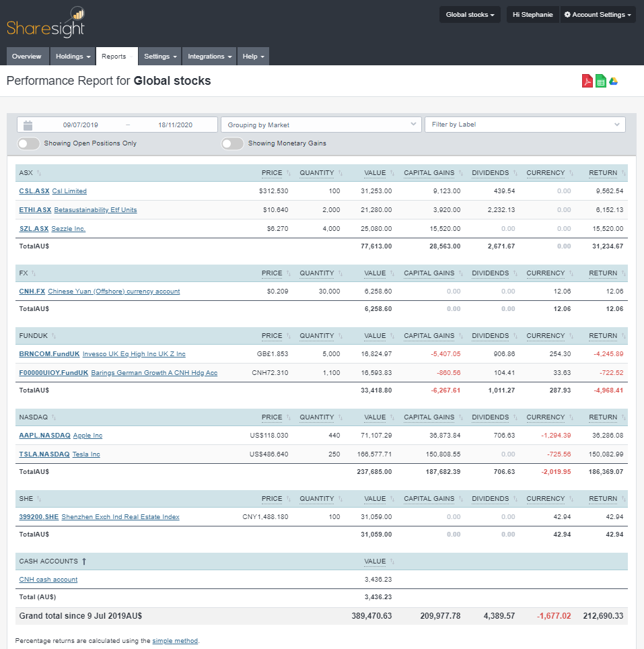
Task: Open CNH cash account link
Action: [x=48, y=580]
